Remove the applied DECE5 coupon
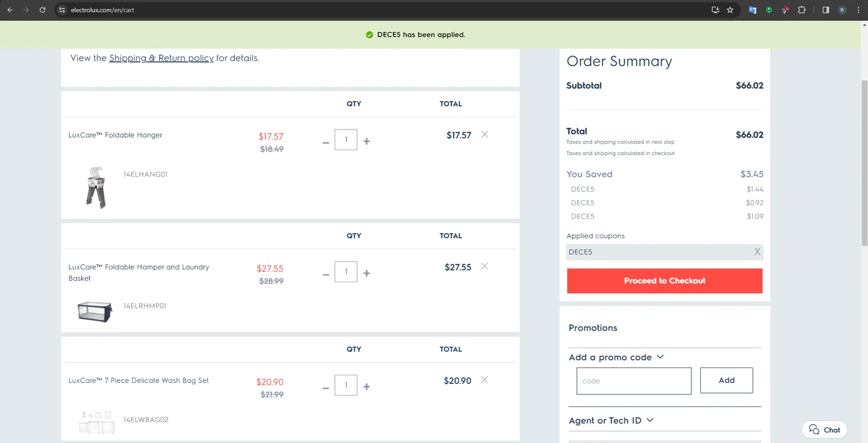 757,252
